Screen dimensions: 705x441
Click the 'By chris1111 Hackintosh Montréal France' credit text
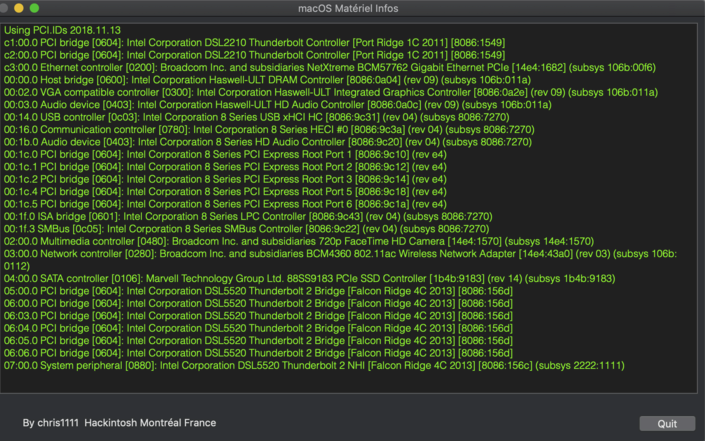119,423
